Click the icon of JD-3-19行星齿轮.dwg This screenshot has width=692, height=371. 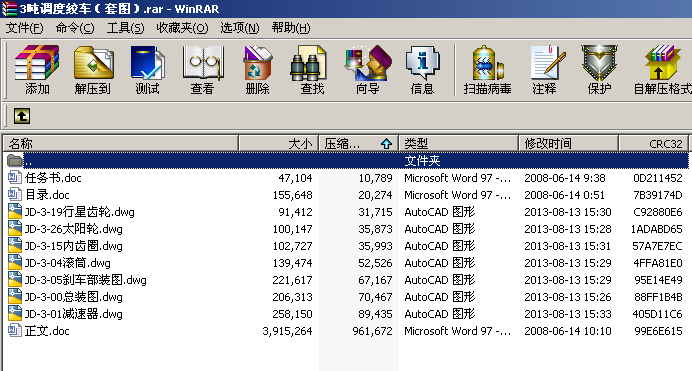[15, 212]
